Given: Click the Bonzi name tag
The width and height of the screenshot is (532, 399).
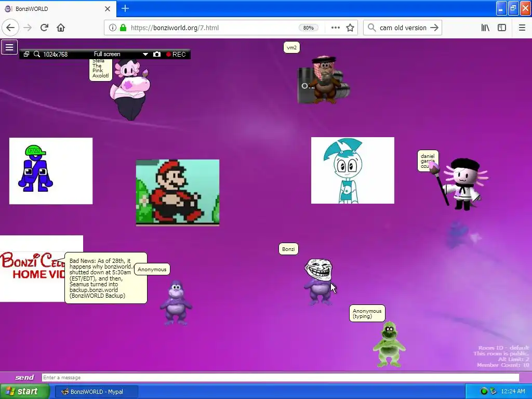Looking at the screenshot, I should coord(288,249).
